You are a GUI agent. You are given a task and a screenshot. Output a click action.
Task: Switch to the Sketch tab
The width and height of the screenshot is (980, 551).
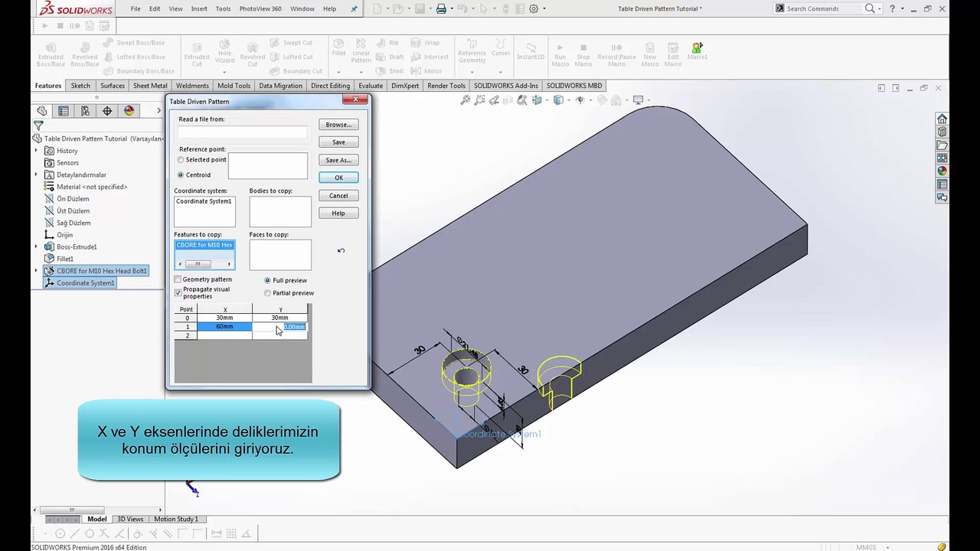coord(80,86)
